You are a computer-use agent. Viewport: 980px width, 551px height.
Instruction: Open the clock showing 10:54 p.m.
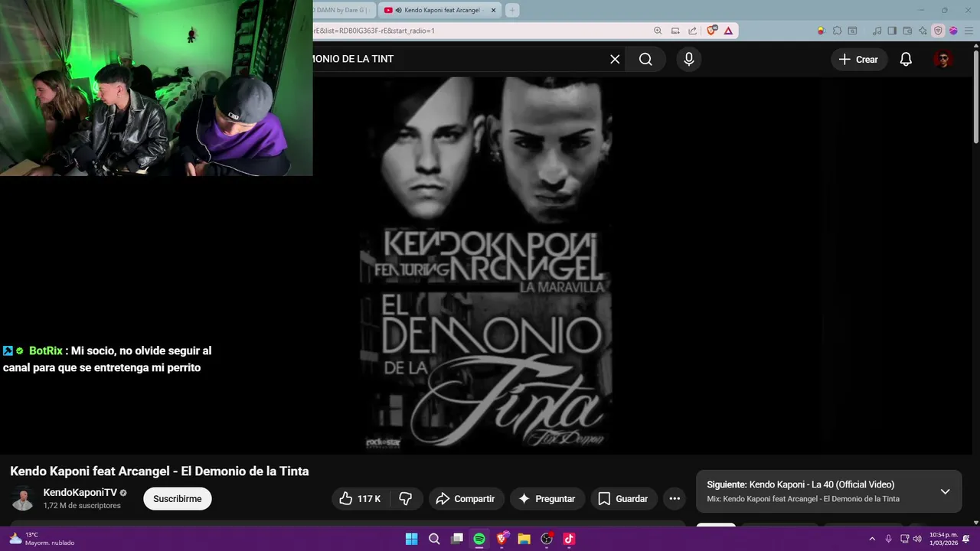pos(943,539)
